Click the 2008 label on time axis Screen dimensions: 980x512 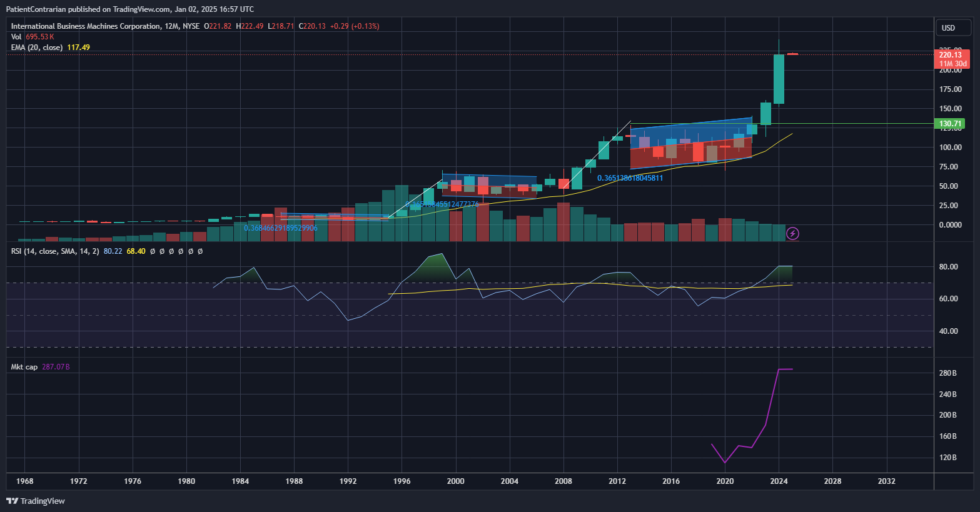click(563, 481)
